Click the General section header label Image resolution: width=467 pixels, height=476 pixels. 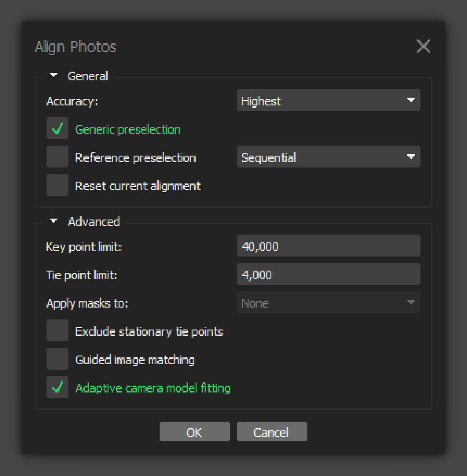click(x=88, y=76)
